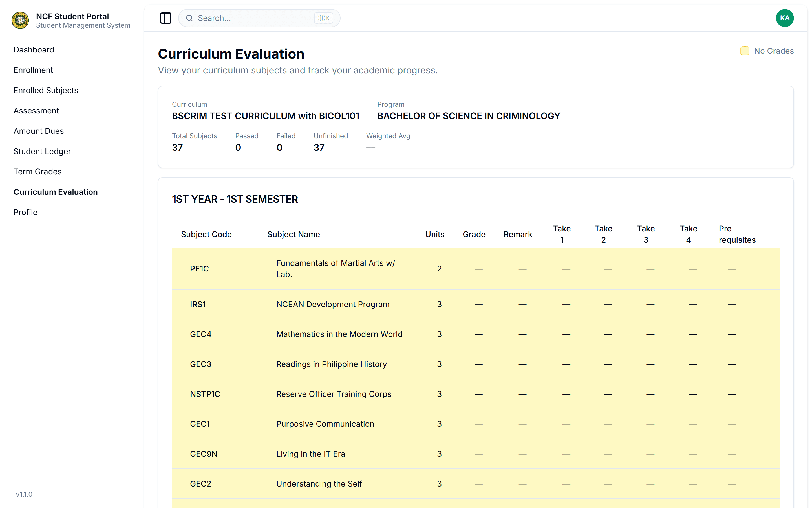Go to Term Grades page
This screenshot has height=508, width=812.
pyautogui.click(x=37, y=172)
